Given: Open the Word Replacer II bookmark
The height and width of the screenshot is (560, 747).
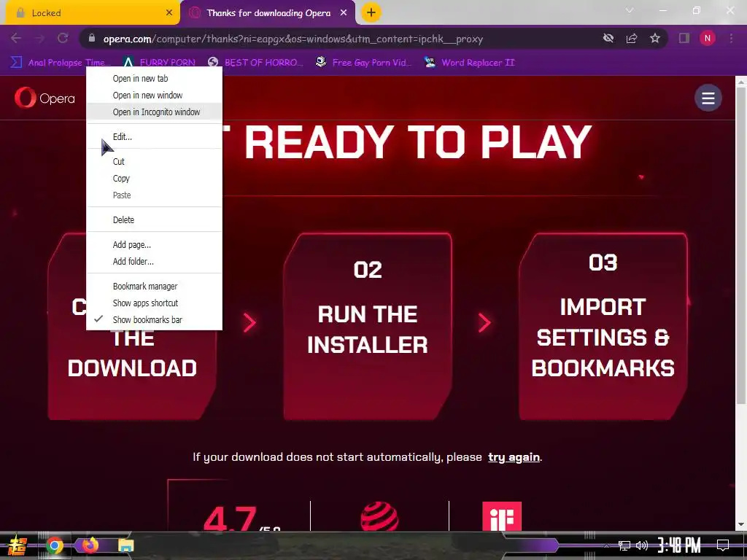Looking at the screenshot, I should click(470, 63).
